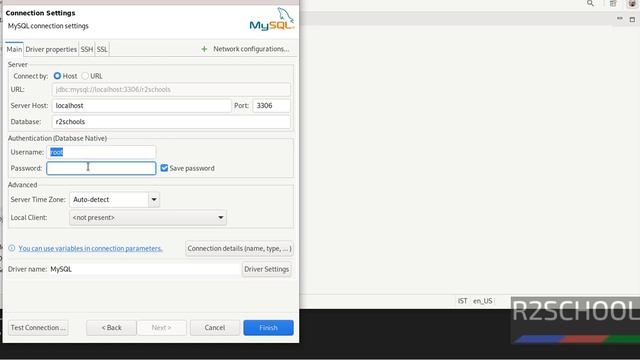This screenshot has width=640, height=360.
Task: Open Driver Settings
Action: [267, 269]
